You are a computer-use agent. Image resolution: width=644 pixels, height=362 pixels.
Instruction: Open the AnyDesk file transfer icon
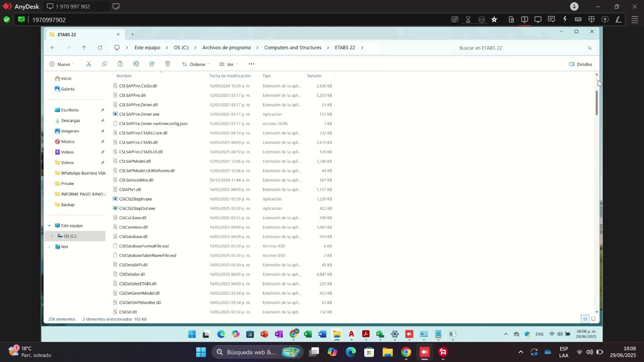pyautogui.click(x=511, y=20)
